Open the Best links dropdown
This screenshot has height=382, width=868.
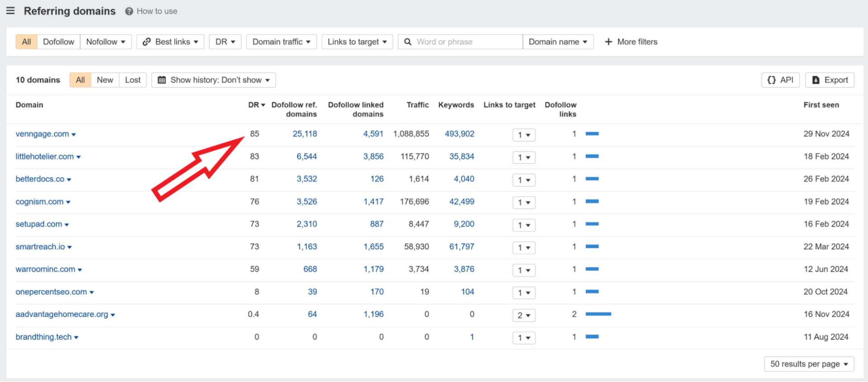(x=170, y=42)
